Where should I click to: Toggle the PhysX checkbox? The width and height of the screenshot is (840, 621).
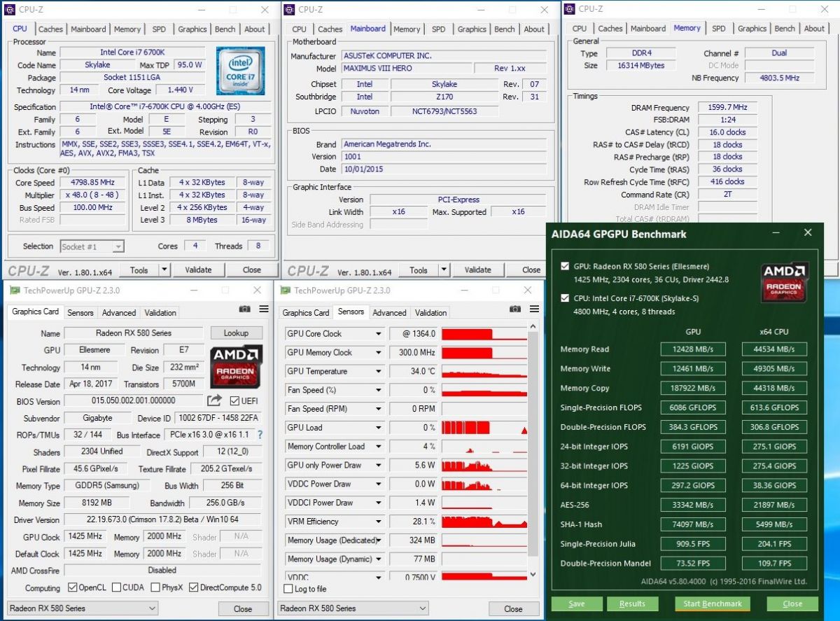pyautogui.click(x=155, y=587)
